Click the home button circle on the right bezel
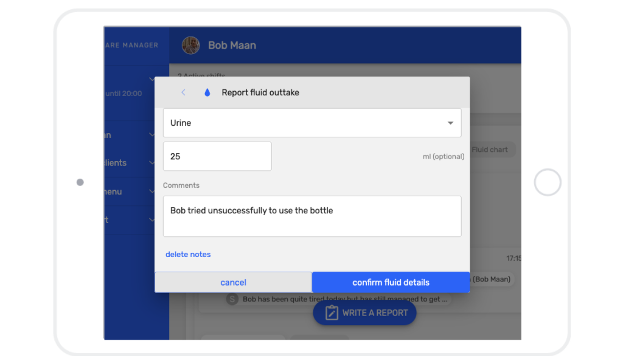The width and height of the screenshot is (623, 364). point(547,182)
